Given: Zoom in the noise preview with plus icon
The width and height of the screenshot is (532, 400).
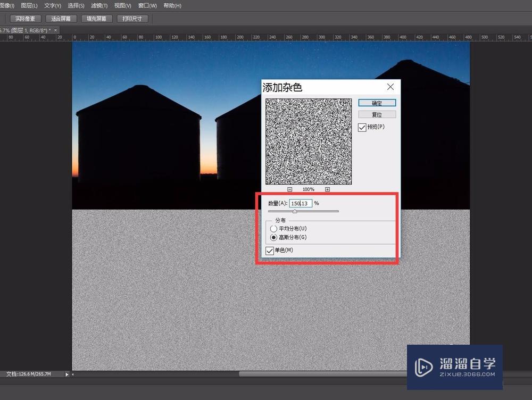Looking at the screenshot, I should coord(327,189).
